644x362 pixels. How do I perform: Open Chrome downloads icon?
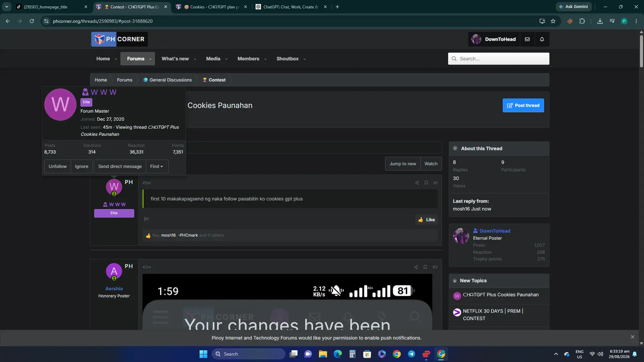[600, 21]
